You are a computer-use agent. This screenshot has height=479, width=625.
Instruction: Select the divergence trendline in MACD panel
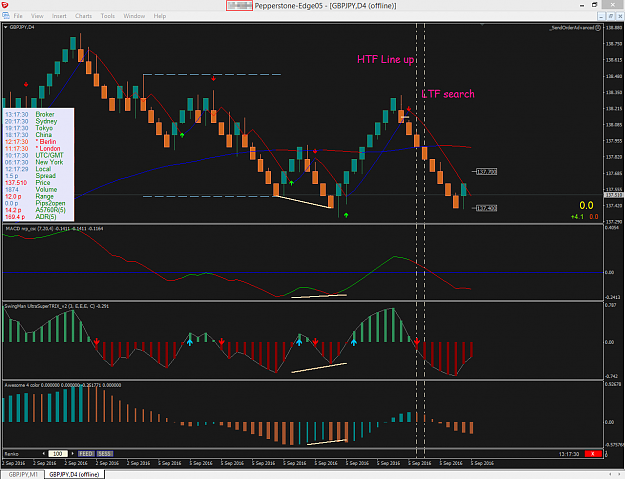[319, 296]
